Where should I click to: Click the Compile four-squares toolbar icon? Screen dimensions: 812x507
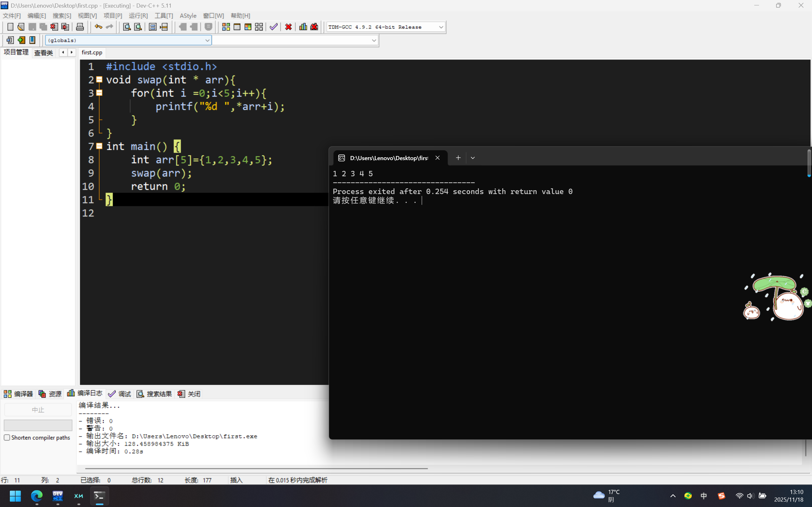226,27
